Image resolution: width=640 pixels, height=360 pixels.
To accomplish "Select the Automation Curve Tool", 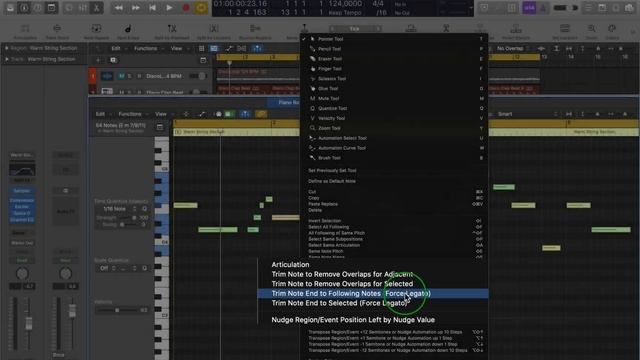I will click(x=394, y=148).
